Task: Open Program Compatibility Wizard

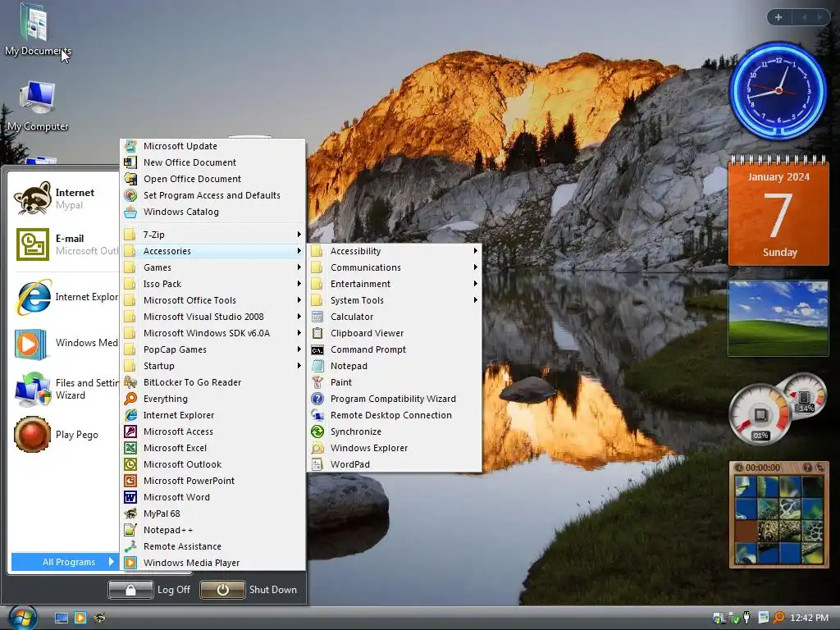Action: 395,399
